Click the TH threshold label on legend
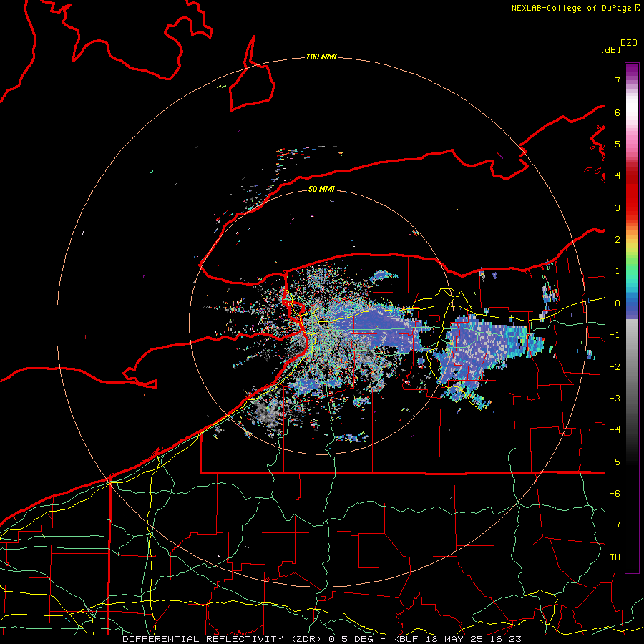Viewport: 644px width, 644px height. 615,557
